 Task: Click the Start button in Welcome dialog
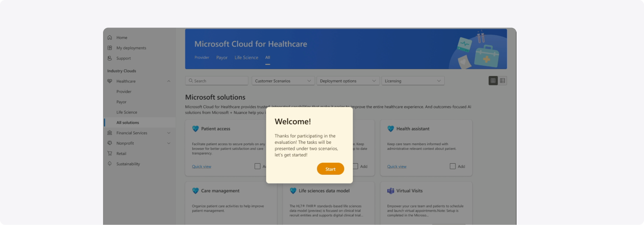pyautogui.click(x=330, y=169)
